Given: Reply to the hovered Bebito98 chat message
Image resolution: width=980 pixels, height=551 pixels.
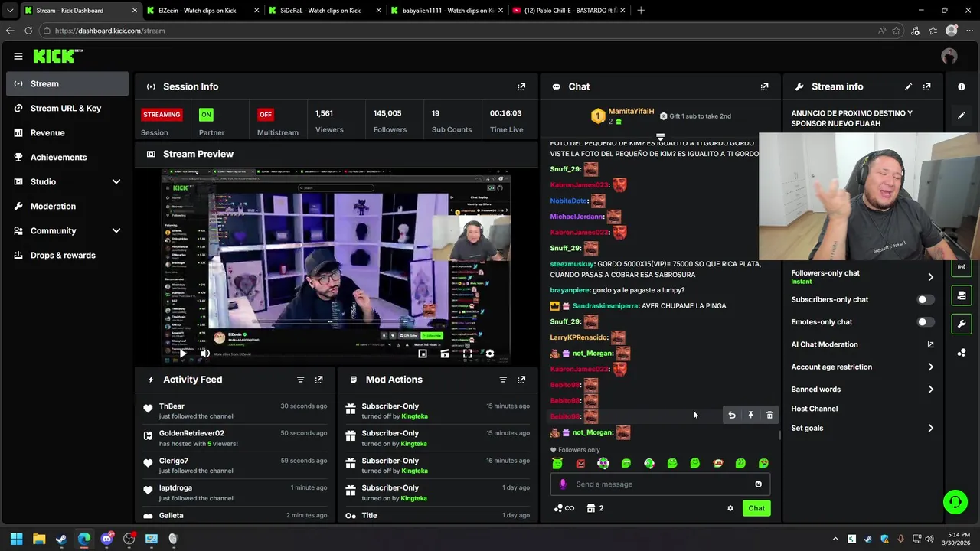Looking at the screenshot, I should (732, 415).
